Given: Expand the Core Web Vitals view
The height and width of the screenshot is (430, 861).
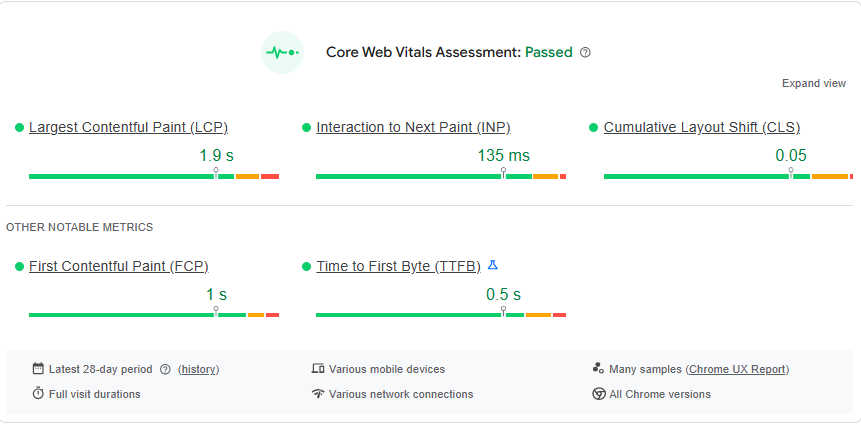Looking at the screenshot, I should [x=813, y=83].
